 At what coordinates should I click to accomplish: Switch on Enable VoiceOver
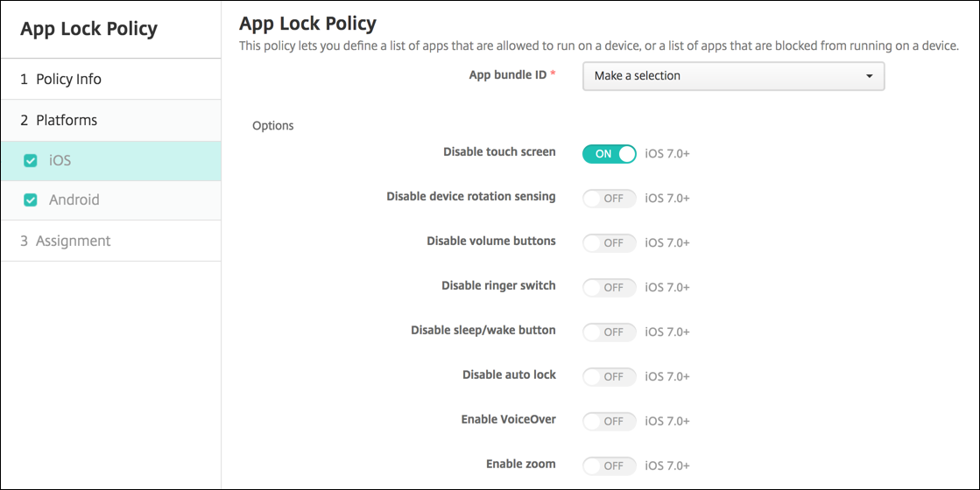coord(609,422)
